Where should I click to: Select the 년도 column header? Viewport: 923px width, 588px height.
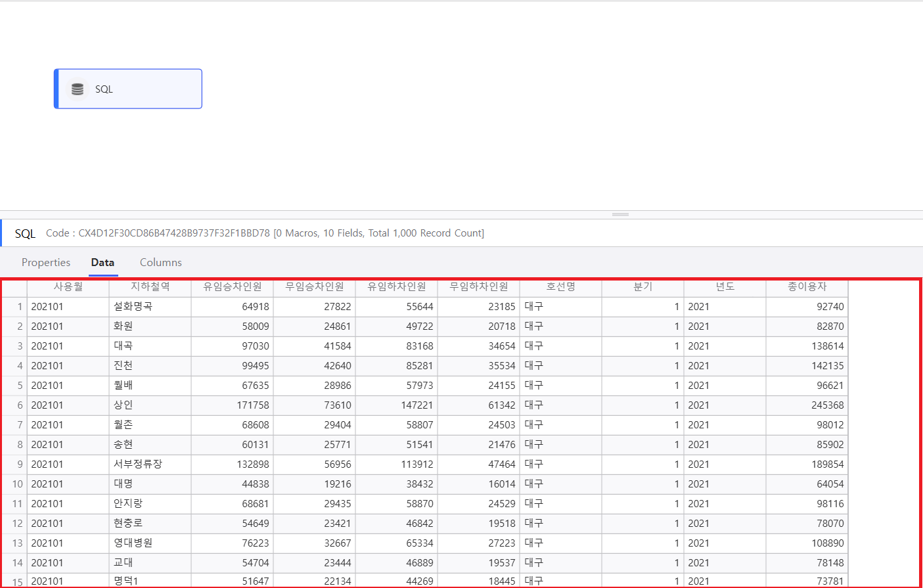point(725,286)
